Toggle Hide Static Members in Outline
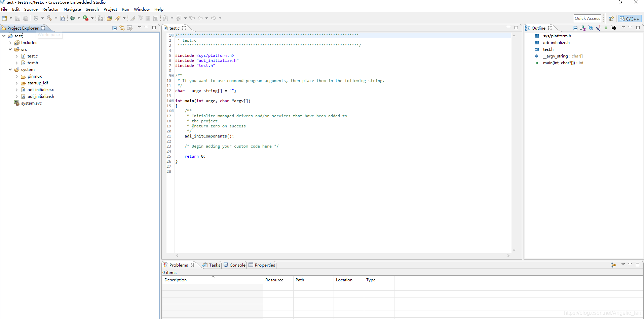 click(598, 28)
